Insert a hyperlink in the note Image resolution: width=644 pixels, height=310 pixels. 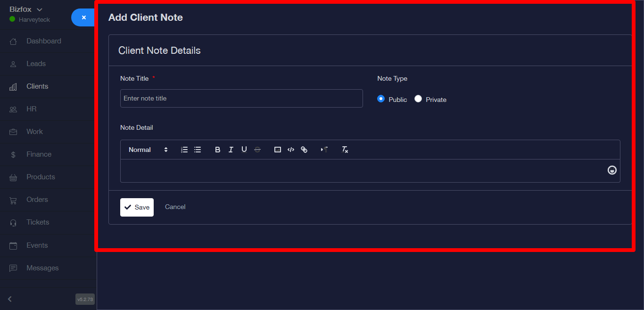pos(304,150)
